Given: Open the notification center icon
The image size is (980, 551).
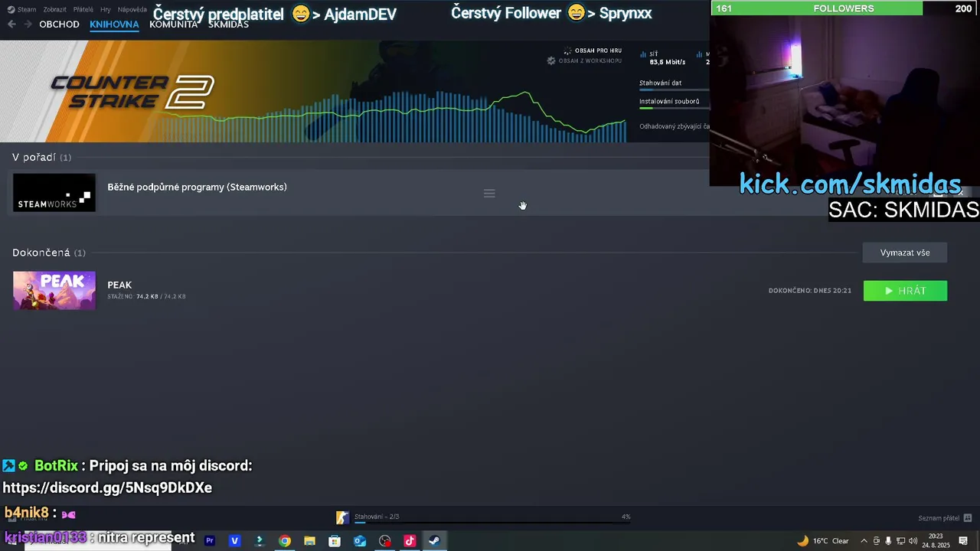Looking at the screenshot, I should coord(963,541).
